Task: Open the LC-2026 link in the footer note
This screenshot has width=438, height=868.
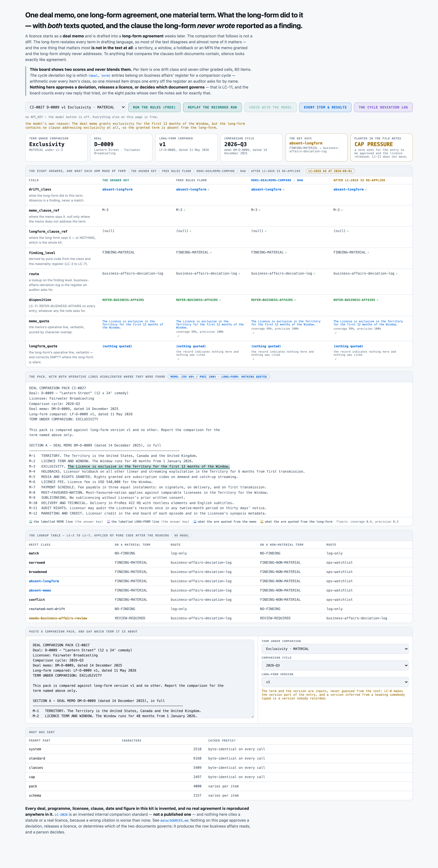Action: [x=61, y=814]
